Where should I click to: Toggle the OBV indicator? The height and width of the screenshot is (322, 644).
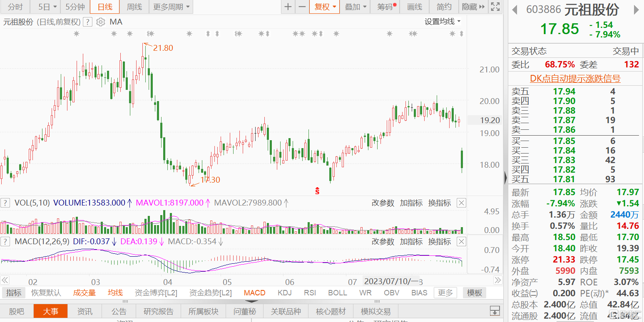[x=392, y=292]
